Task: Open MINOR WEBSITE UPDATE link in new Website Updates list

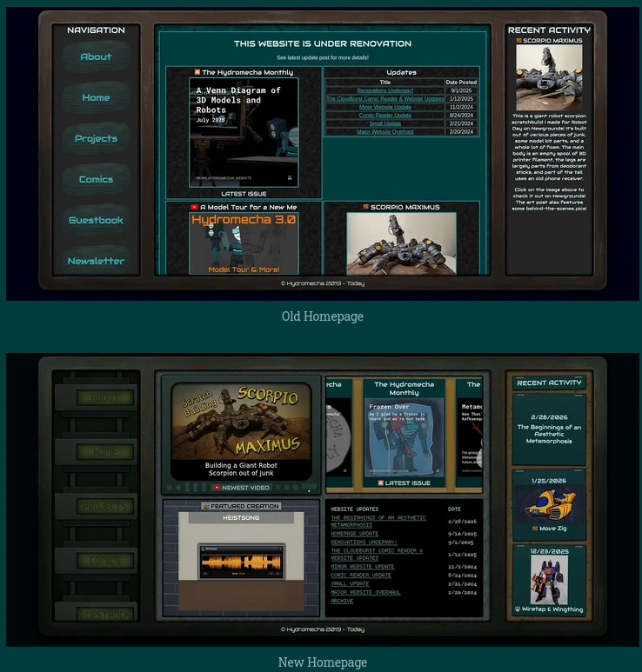Action: click(363, 567)
